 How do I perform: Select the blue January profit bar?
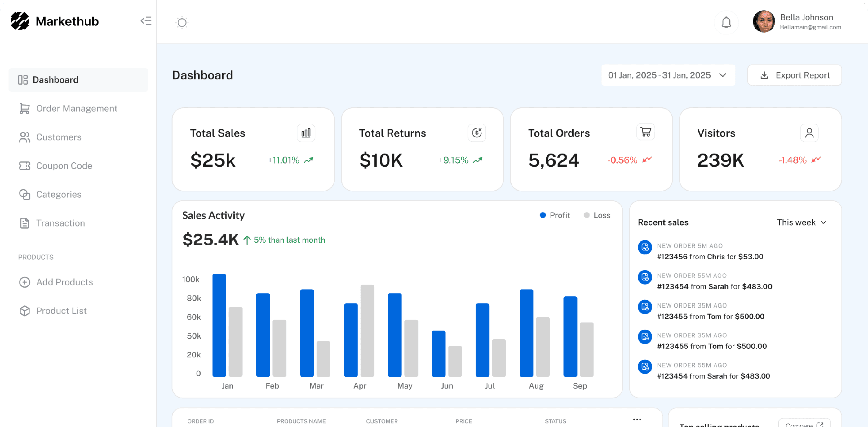[x=219, y=325]
